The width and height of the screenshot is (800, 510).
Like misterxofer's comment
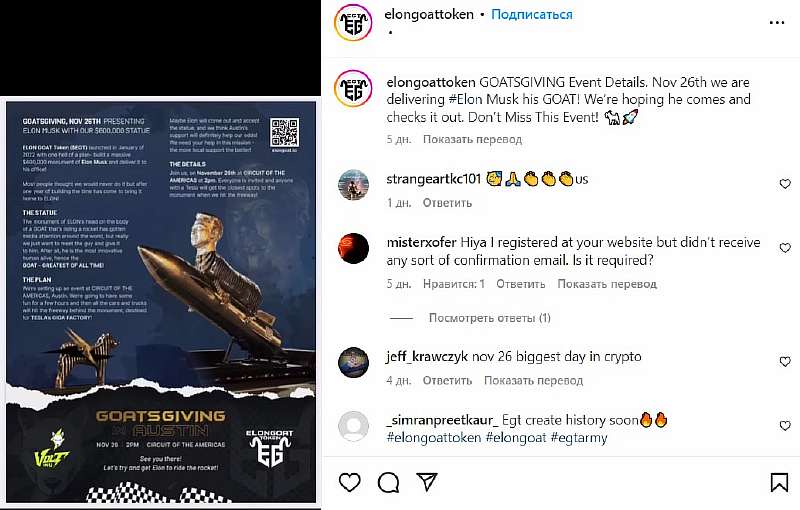pos(785,248)
